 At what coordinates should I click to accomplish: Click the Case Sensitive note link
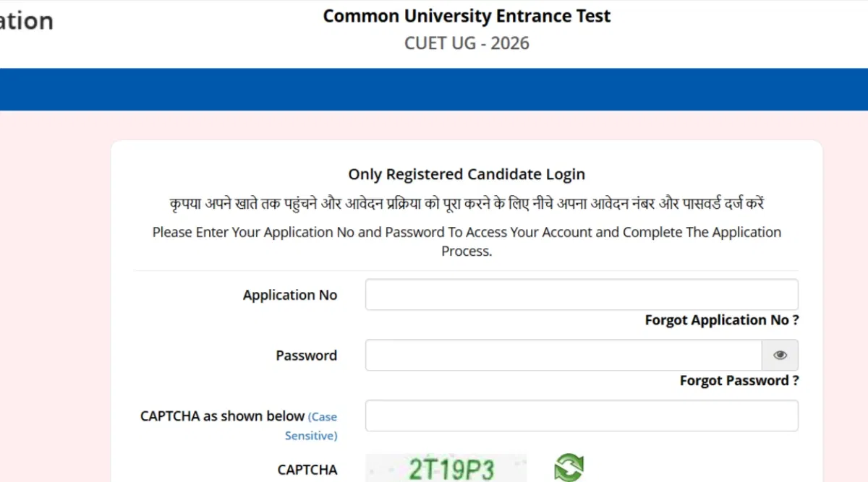321,426
